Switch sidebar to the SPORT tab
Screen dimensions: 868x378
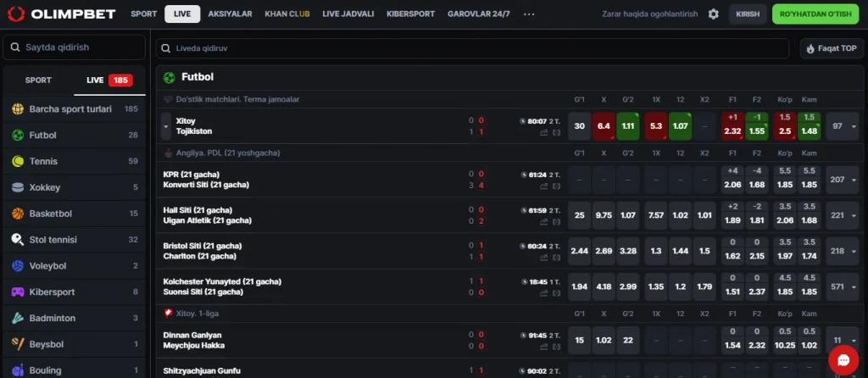[x=38, y=81]
